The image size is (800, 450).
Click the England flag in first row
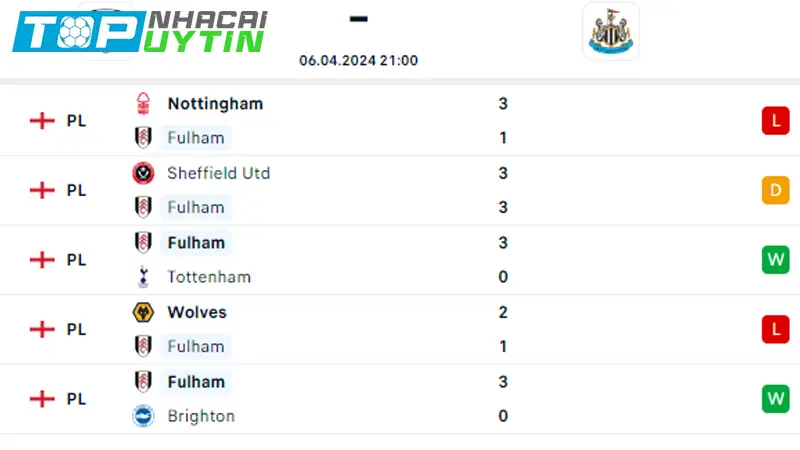[x=42, y=121]
